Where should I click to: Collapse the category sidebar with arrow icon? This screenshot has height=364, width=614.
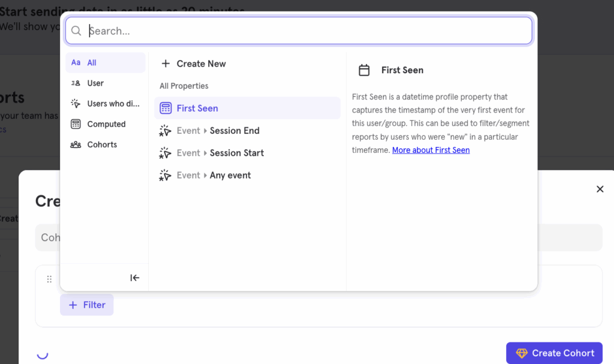tap(135, 278)
